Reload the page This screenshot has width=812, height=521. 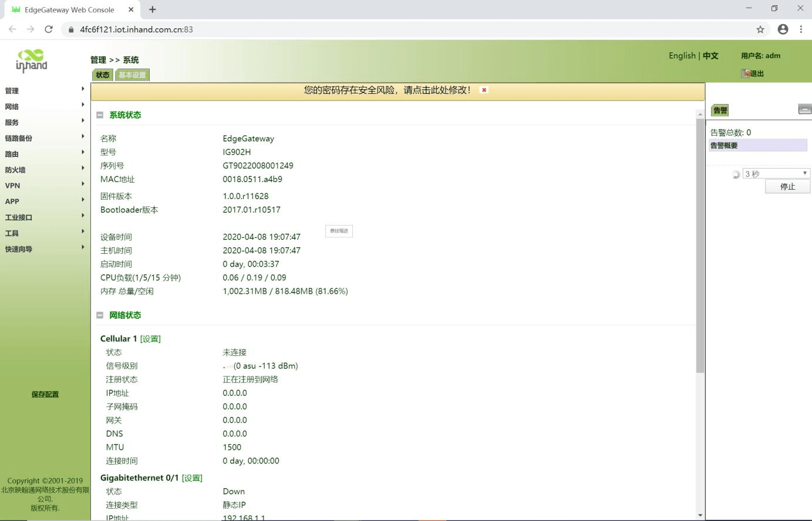click(49, 29)
